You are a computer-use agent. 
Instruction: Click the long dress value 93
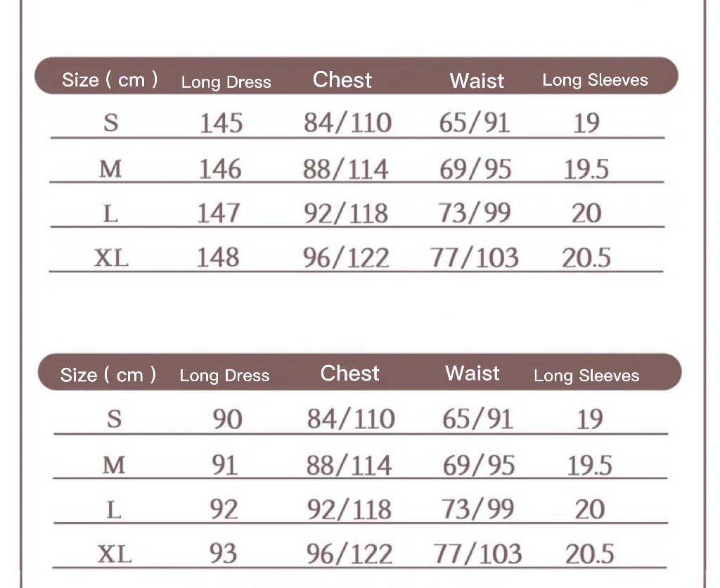coord(224,554)
